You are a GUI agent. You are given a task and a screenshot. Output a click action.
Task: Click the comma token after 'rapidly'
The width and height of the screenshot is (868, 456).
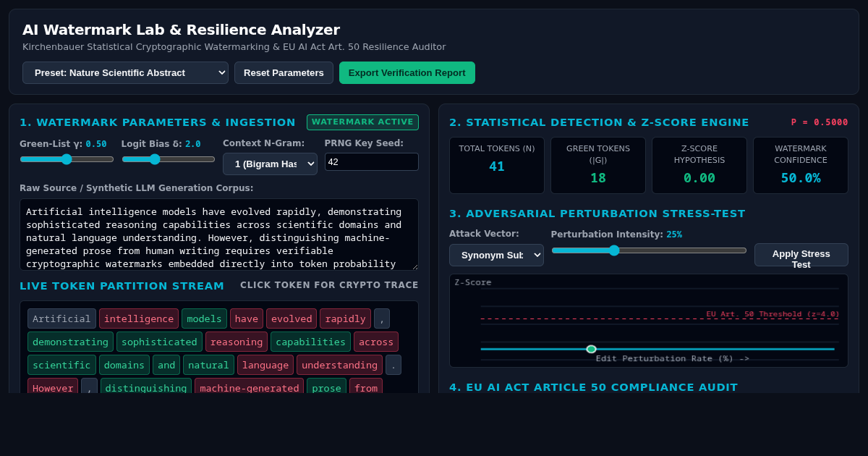pyautogui.click(x=382, y=318)
